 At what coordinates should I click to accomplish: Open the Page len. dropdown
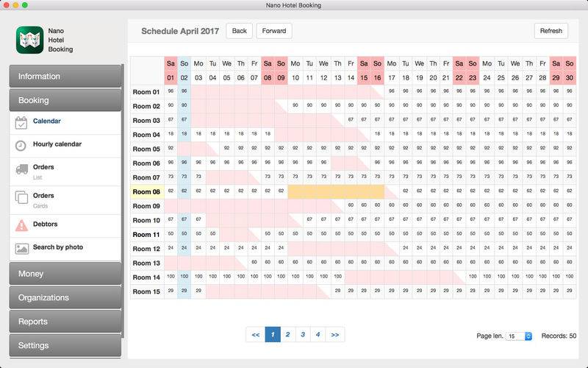519,336
